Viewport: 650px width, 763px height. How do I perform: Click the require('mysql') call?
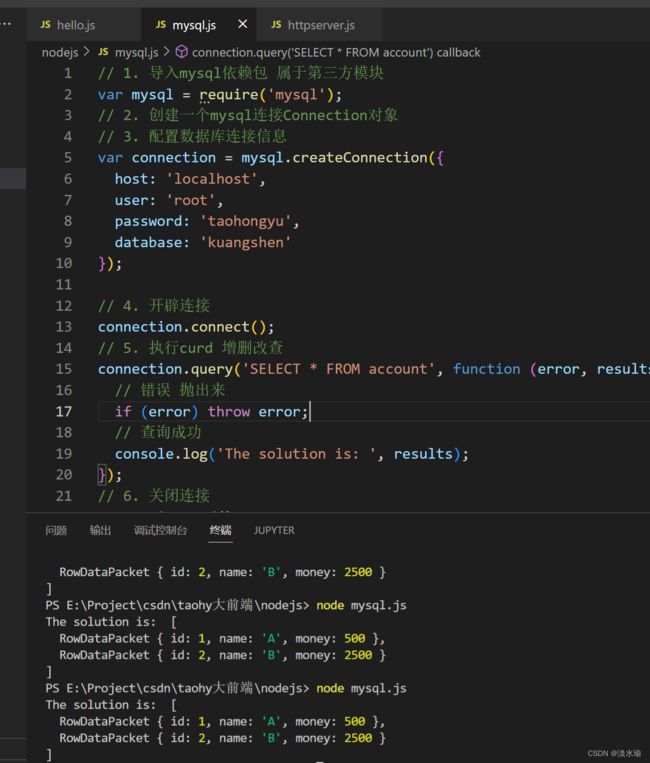pyautogui.click(x=267, y=94)
